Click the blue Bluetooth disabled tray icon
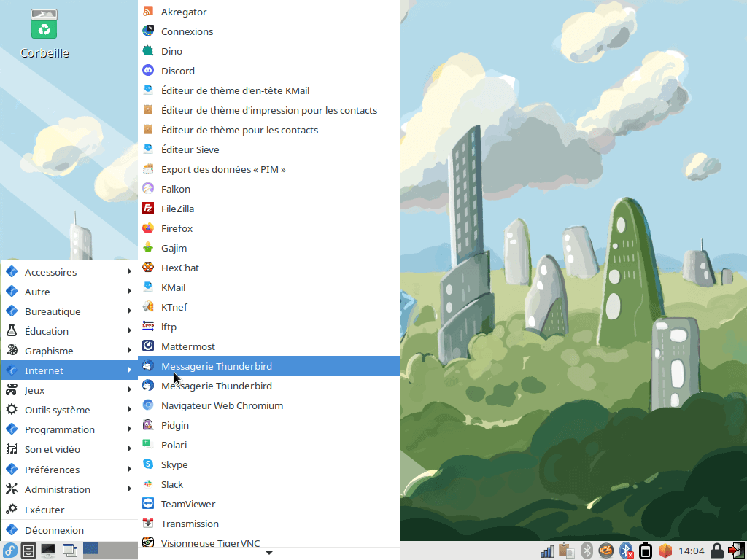The height and width of the screenshot is (560, 747). click(626, 551)
